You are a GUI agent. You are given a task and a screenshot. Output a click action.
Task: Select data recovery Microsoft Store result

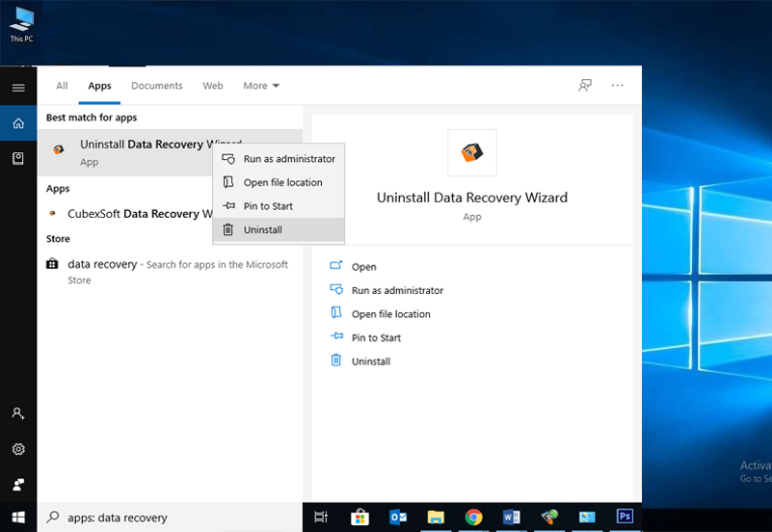(x=170, y=272)
